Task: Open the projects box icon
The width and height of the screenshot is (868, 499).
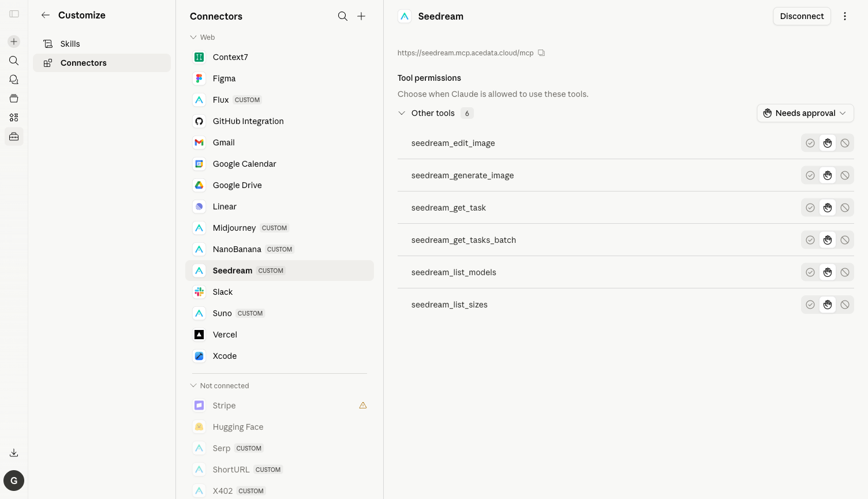Action: click(14, 99)
